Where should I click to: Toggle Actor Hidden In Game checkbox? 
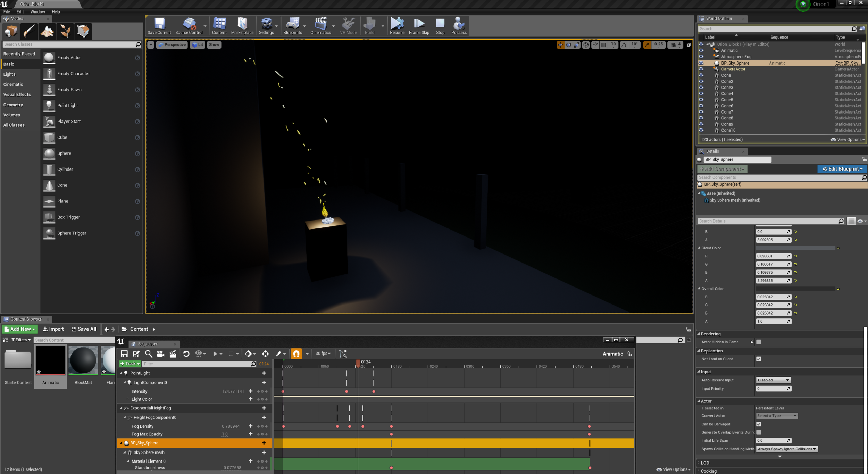click(x=759, y=342)
